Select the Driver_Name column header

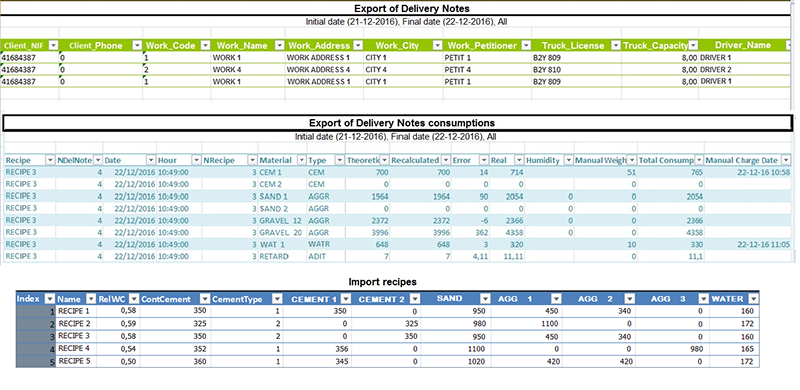click(744, 45)
